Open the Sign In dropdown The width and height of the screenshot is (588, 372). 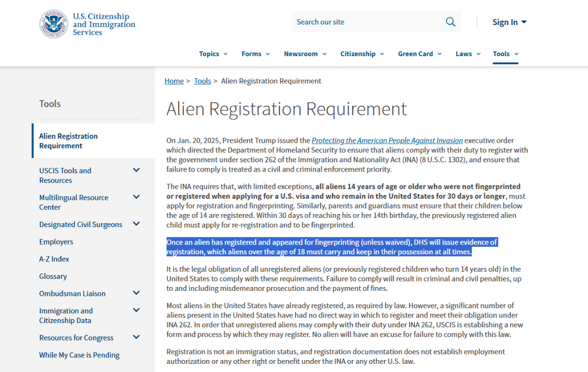(x=509, y=22)
